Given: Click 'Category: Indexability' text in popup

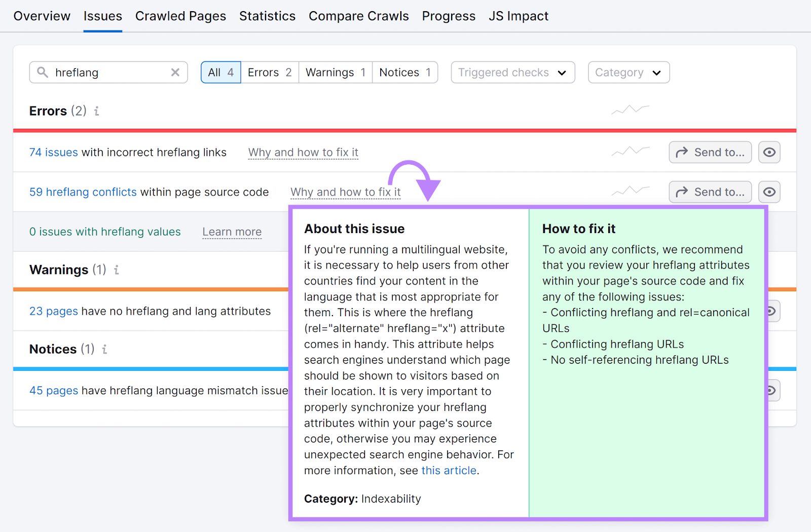Looking at the screenshot, I should pyautogui.click(x=362, y=499).
